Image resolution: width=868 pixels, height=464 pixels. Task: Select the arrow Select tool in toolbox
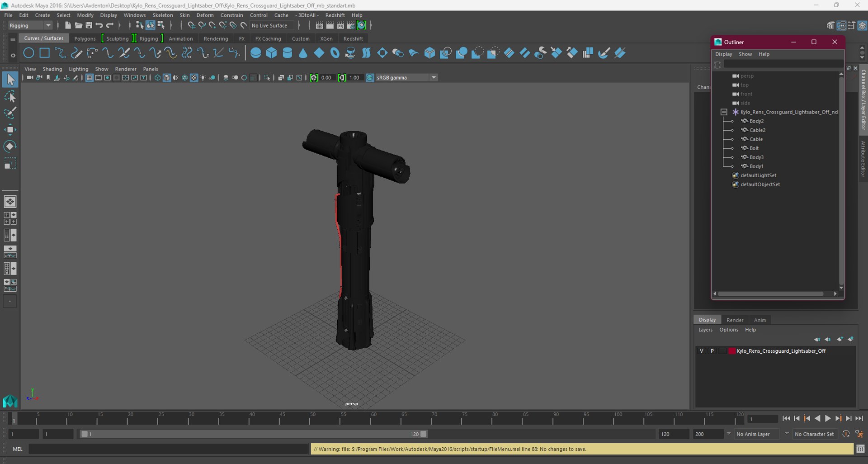click(x=10, y=80)
